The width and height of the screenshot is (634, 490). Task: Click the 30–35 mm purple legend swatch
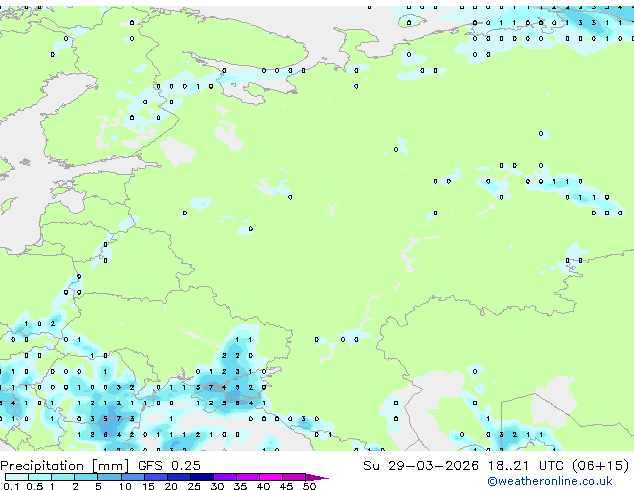[x=225, y=477]
